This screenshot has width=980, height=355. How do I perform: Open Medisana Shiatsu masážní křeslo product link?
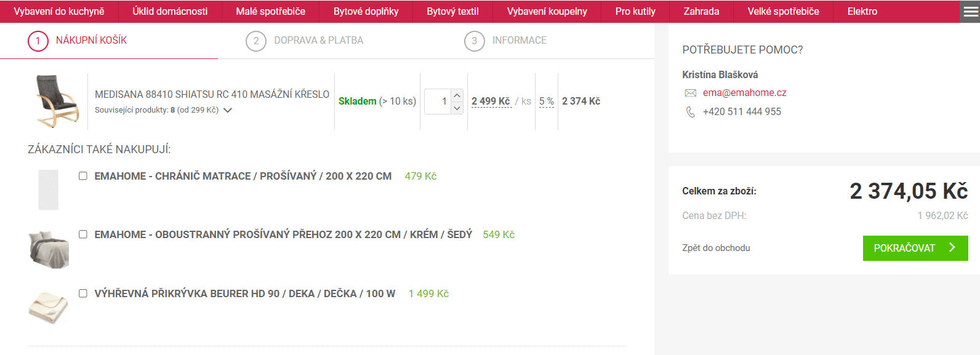(212, 94)
